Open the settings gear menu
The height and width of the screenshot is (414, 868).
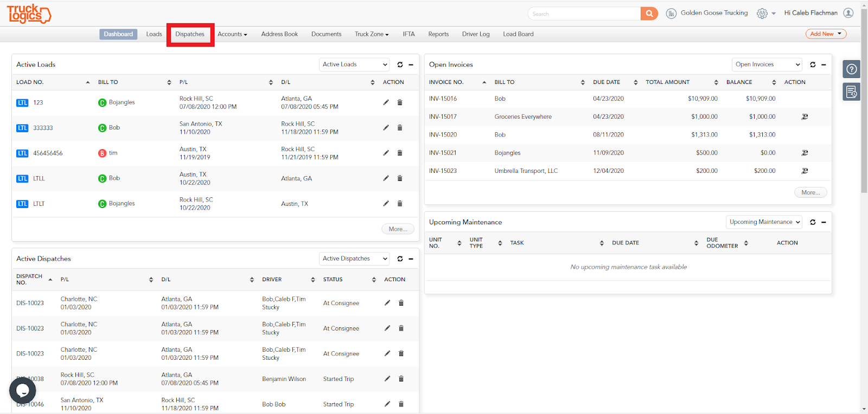[x=762, y=14]
